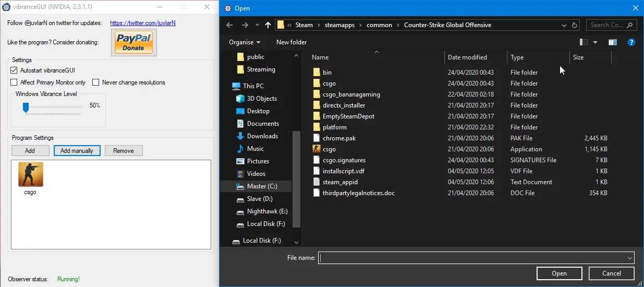
Task: Select the bin folder
Action: pos(327,73)
